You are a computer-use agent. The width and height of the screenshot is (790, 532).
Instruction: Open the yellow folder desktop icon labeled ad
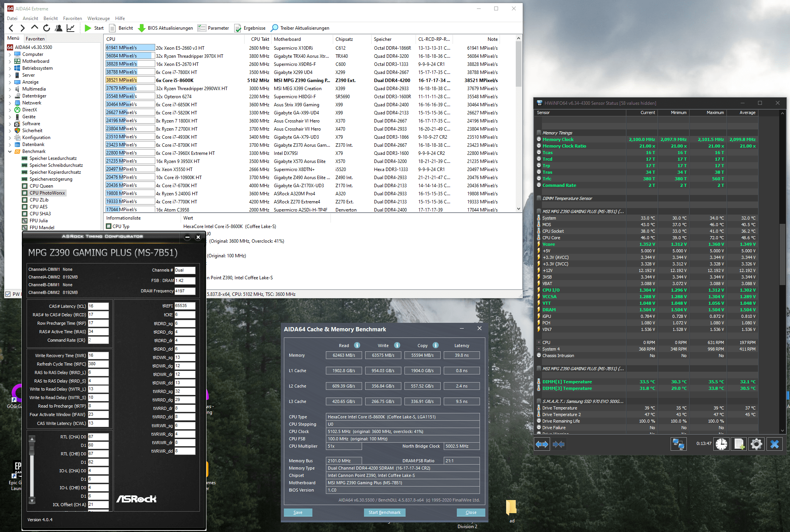click(x=512, y=512)
